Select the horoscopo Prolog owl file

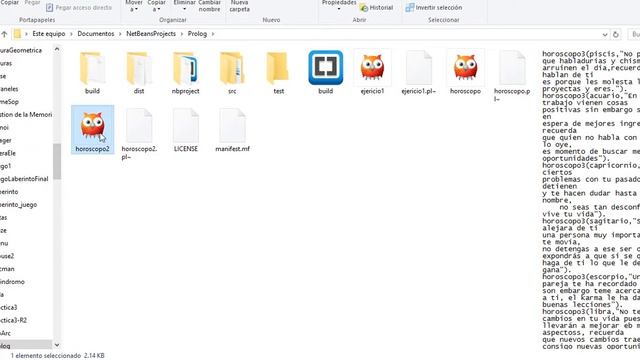465,73
